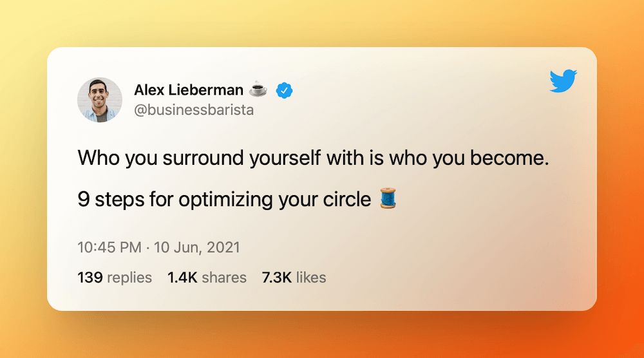Show the 7.3K likes
The width and height of the screenshot is (644, 358).
pyautogui.click(x=294, y=278)
